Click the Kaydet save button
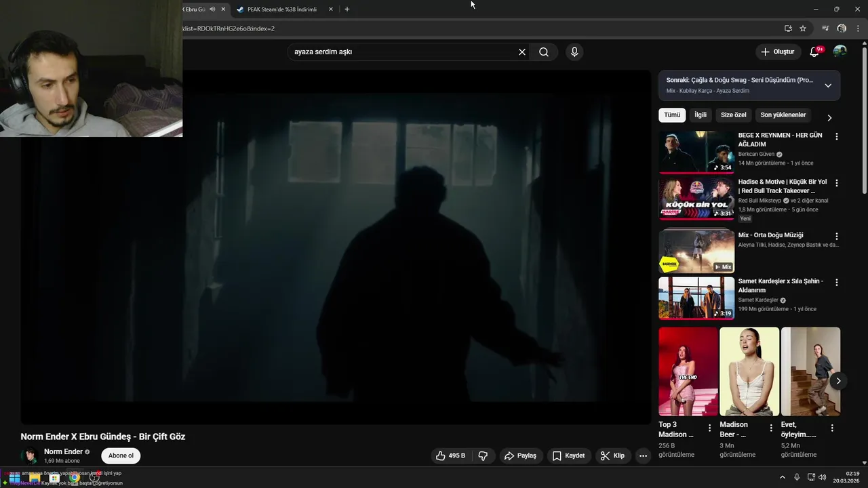 (568, 455)
